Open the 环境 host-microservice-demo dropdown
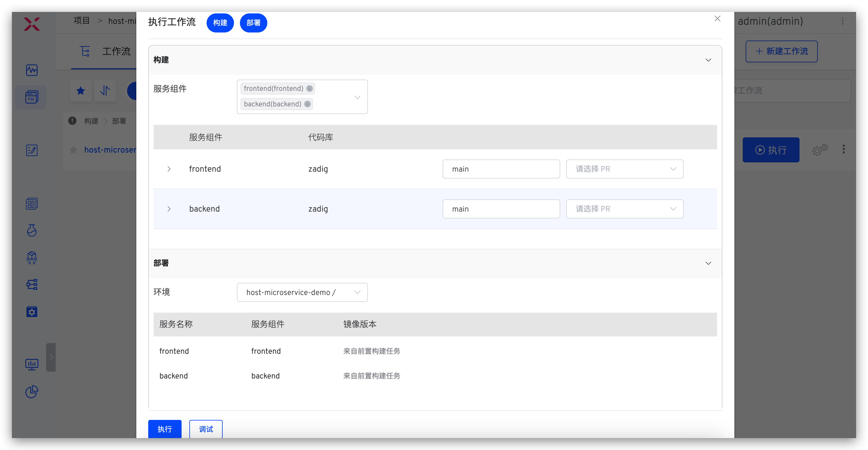Viewport: 868px width, 450px height. tap(302, 292)
